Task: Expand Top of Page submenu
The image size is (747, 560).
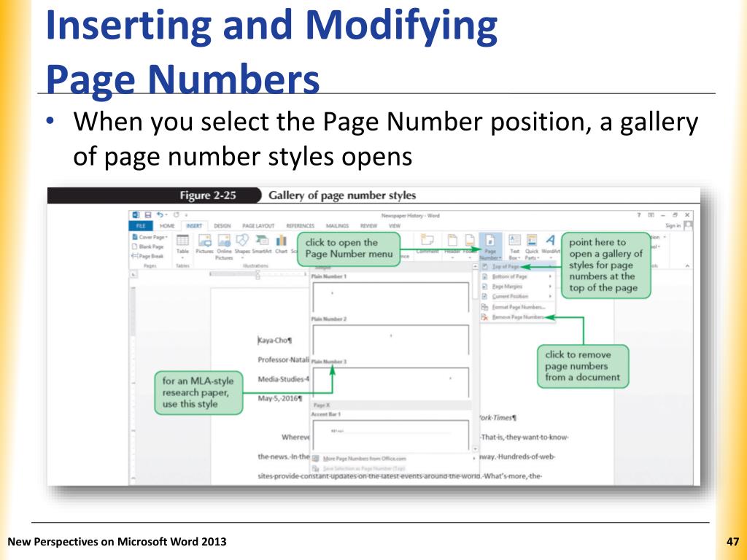Action: tap(516, 267)
